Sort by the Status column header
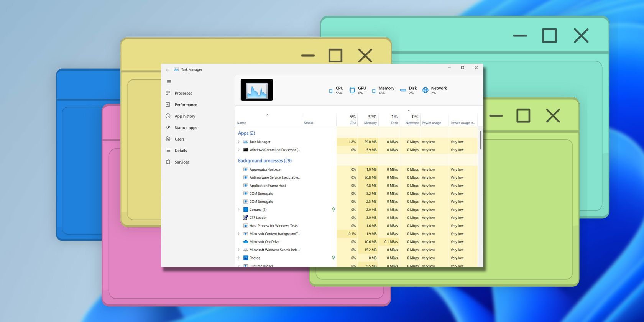The image size is (644, 322). pyautogui.click(x=319, y=120)
